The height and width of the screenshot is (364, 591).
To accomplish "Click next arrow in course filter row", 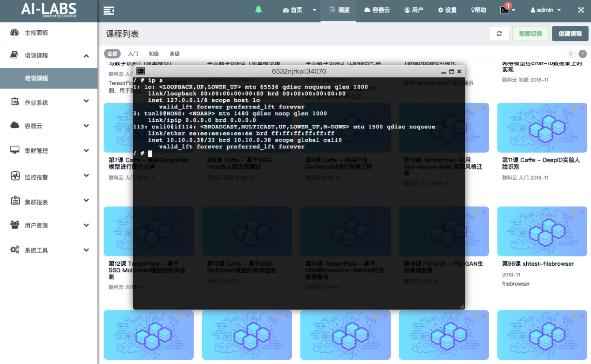I will click(582, 54).
